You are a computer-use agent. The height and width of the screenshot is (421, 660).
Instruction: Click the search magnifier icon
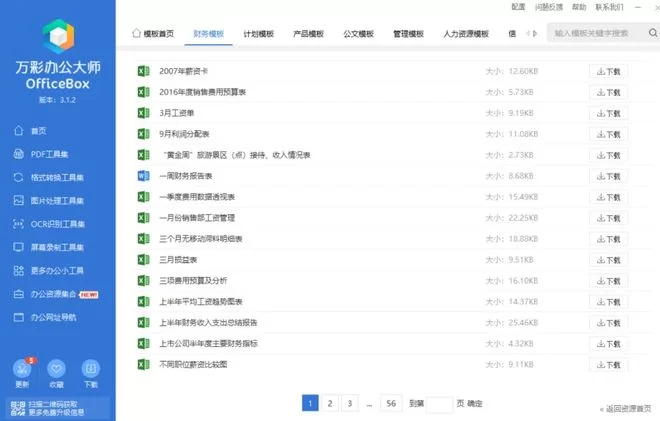[x=653, y=32]
